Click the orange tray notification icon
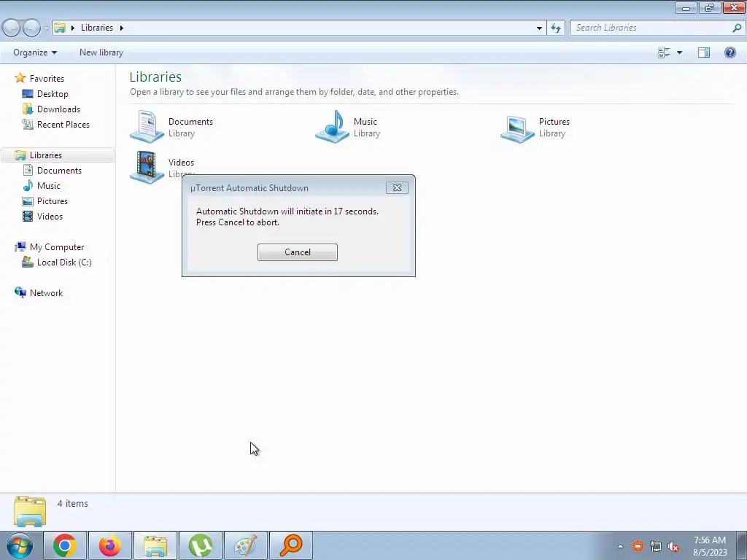Screen dimensions: 747x560 (638, 546)
